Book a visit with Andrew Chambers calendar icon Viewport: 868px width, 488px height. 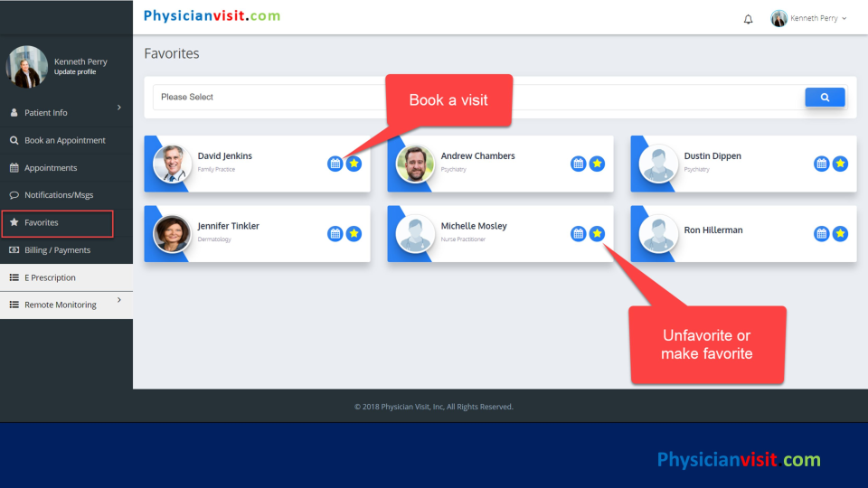pyautogui.click(x=578, y=164)
